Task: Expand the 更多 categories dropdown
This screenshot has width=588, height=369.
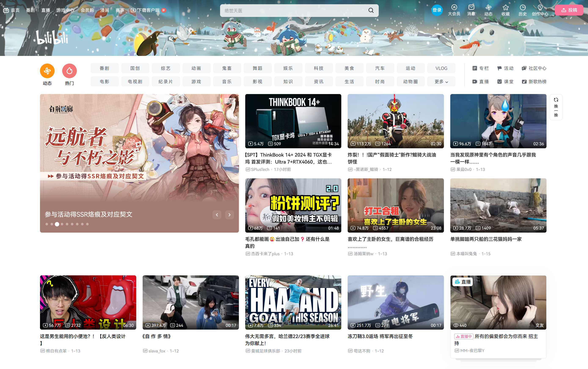Action: [441, 82]
